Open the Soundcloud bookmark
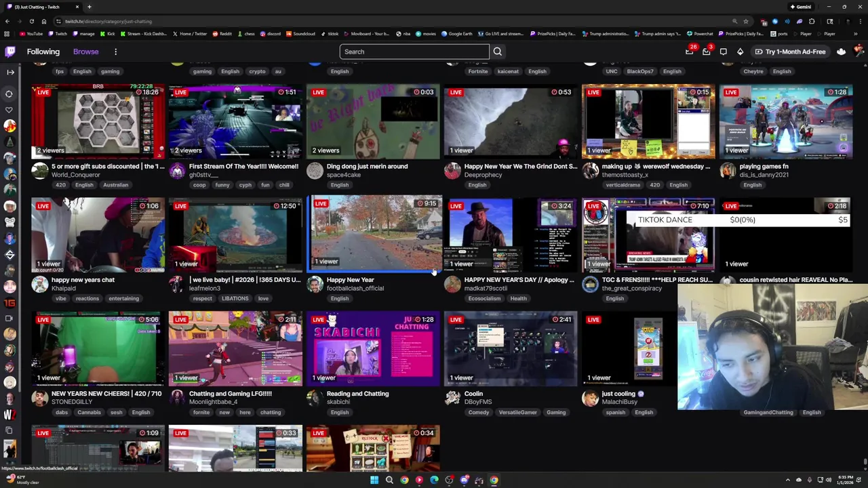The width and height of the screenshot is (868, 488). tap(300, 33)
